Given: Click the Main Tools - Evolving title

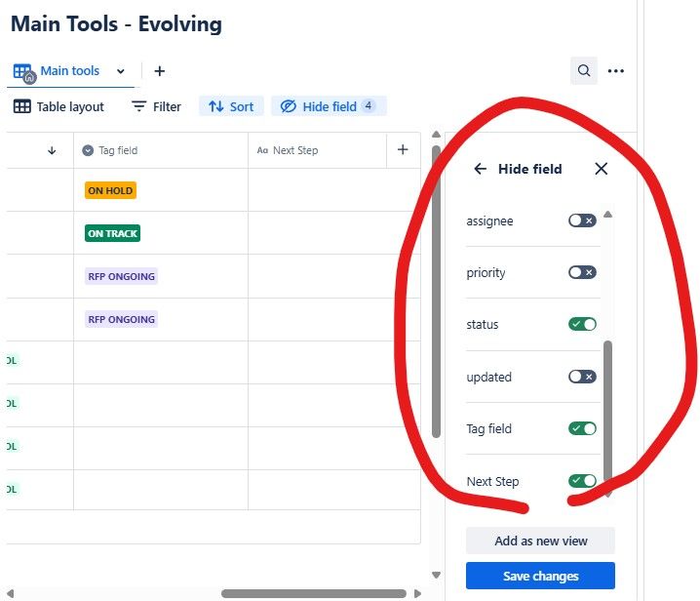Looking at the screenshot, I should pos(116,24).
